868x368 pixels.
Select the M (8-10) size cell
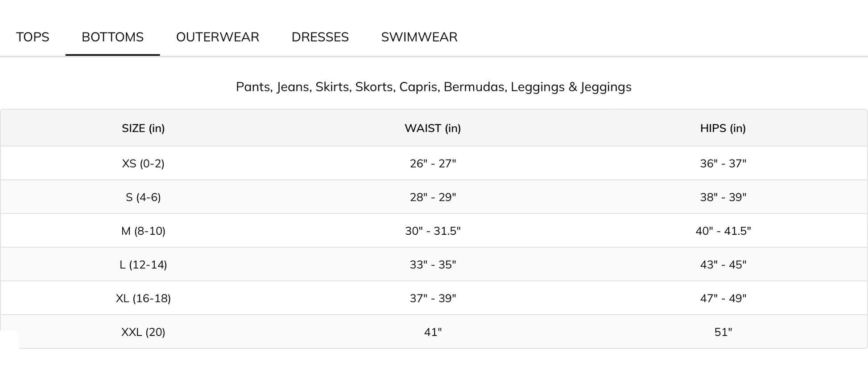143,231
